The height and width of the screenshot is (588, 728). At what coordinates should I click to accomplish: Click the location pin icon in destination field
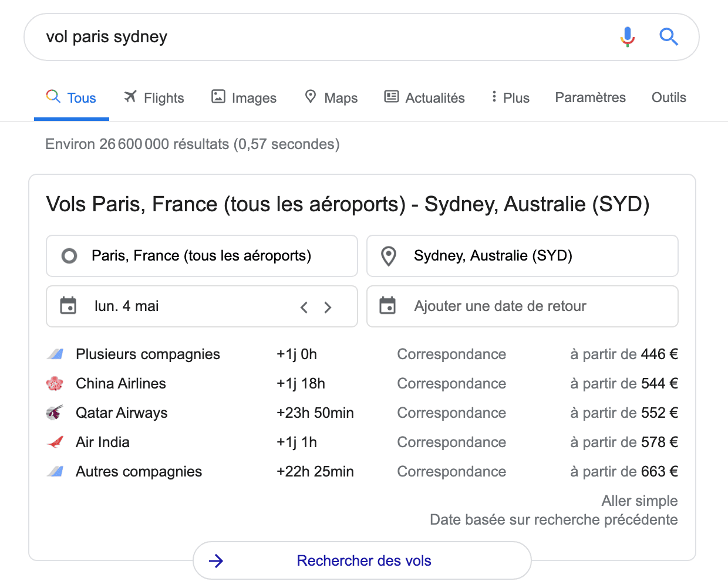tap(389, 256)
